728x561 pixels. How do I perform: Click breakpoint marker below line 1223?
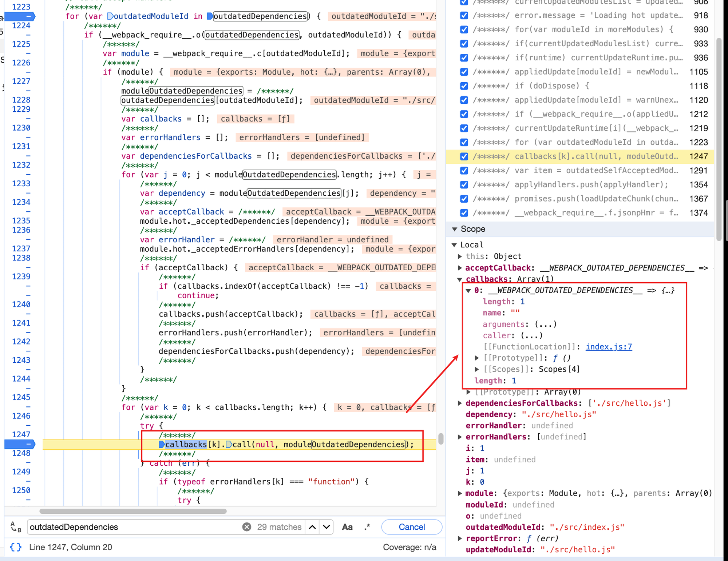(20, 16)
